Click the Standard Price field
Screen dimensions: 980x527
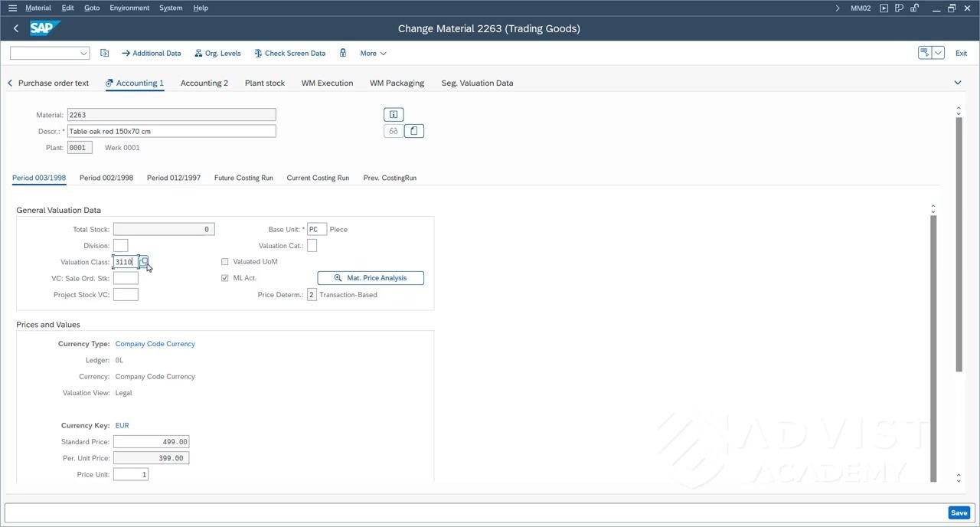click(151, 442)
